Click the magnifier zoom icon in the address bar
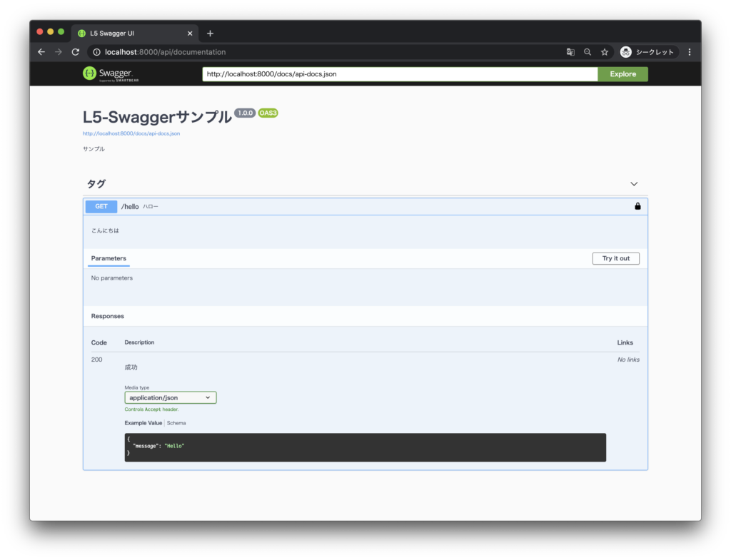 pyautogui.click(x=587, y=51)
